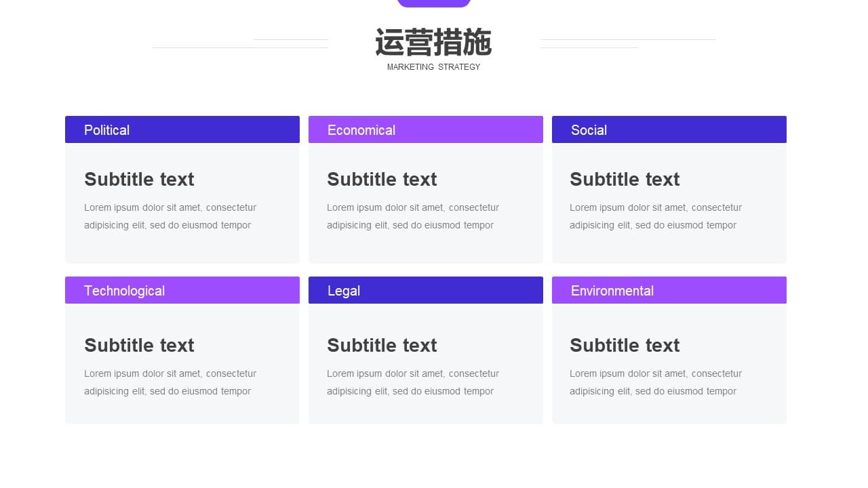
Task: Click the Lorem ipsum paragraph in Technological card
Action: pos(170,382)
